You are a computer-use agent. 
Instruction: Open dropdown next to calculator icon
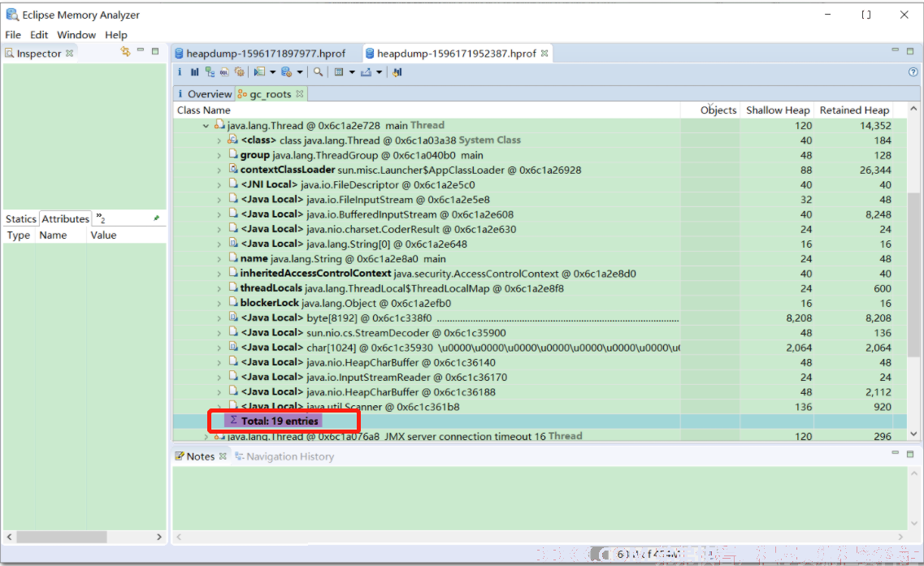(x=352, y=72)
